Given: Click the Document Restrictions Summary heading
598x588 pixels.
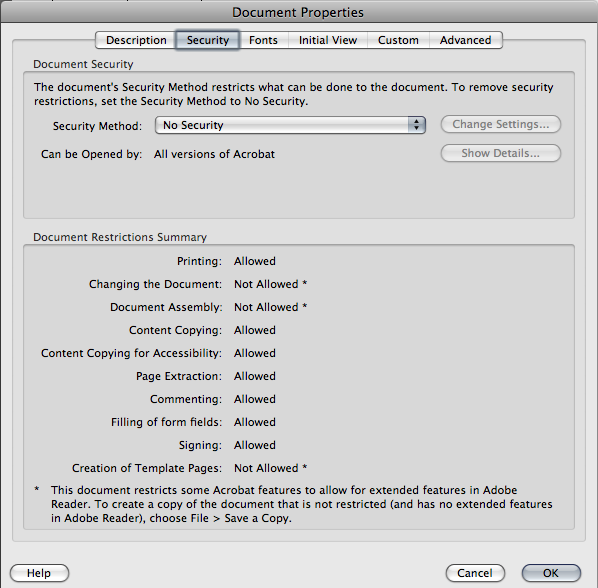Looking at the screenshot, I should (120, 237).
